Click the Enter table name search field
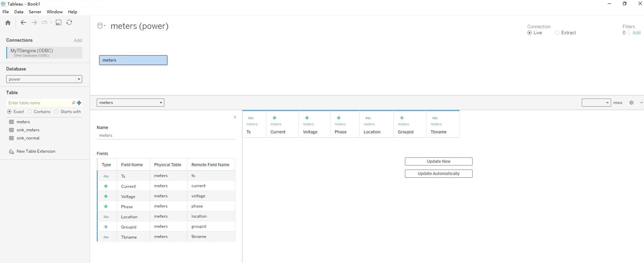 click(39, 103)
